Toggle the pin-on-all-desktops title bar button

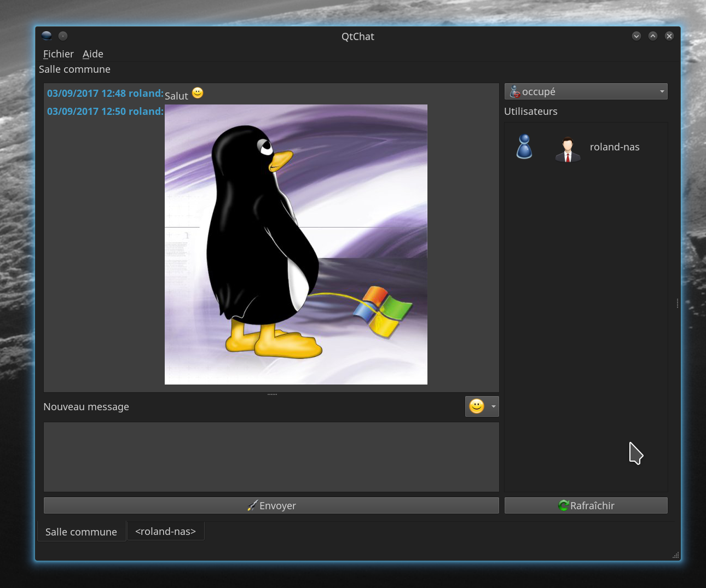(x=63, y=36)
